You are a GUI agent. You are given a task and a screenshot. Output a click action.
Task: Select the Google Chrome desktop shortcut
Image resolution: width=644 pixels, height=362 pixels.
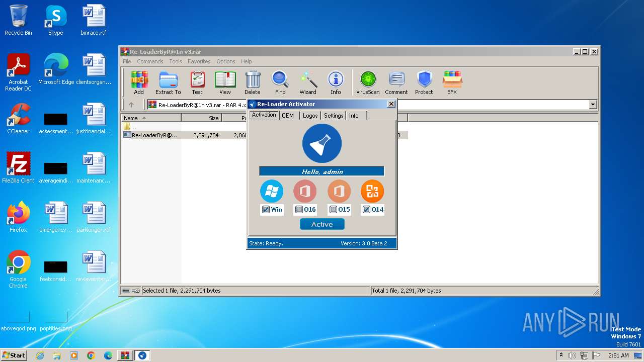tap(18, 269)
